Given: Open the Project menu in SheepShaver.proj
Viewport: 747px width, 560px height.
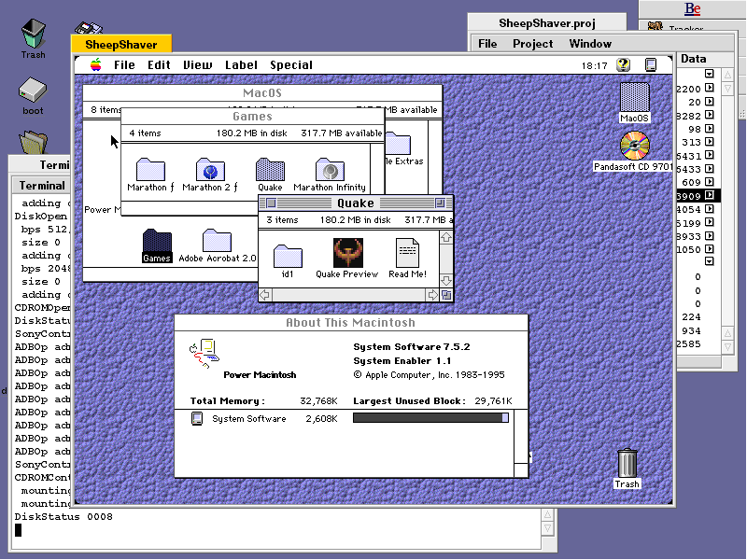Looking at the screenshot, I should pyautogui.click(x=532, y=44).
